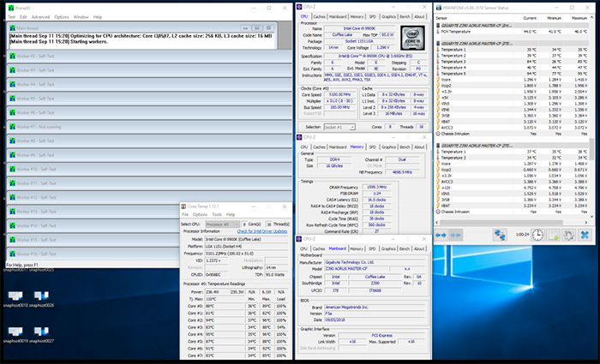Click the Core Temp title bar icon
The image size is (600, 364).
click(183, 206)
